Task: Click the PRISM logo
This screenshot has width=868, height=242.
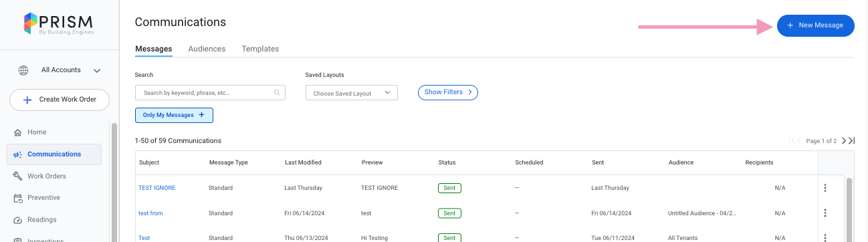Action: pos(59,23)
